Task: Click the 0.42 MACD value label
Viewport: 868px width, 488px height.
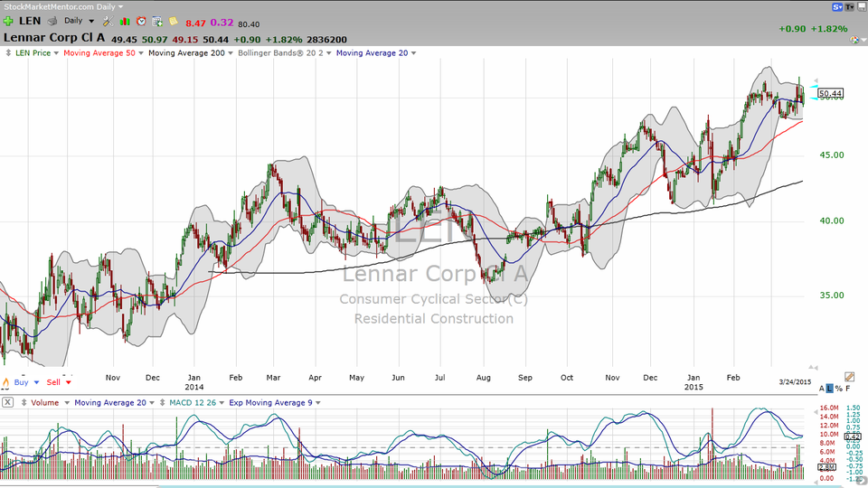Action: point(853,436)
